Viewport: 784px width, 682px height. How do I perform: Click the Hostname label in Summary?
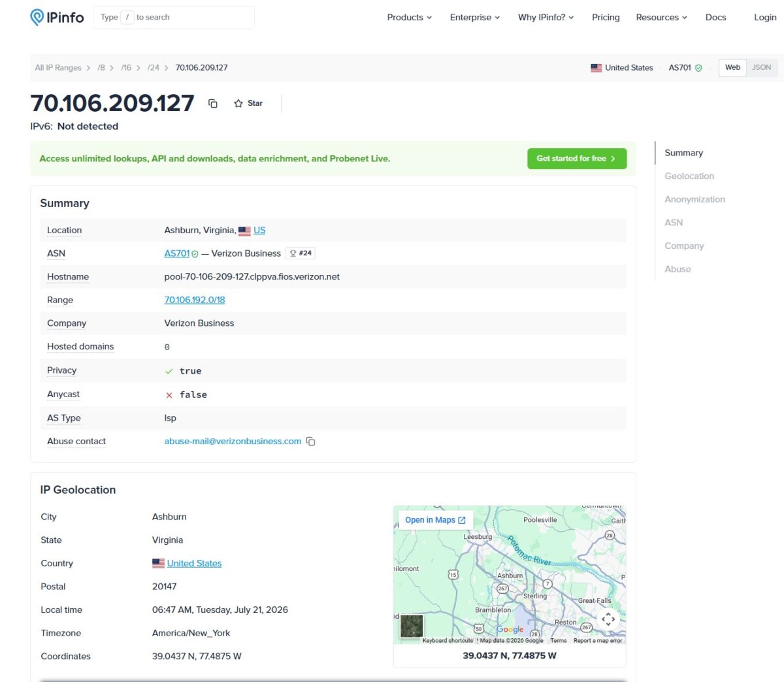[x=68, y=277]
